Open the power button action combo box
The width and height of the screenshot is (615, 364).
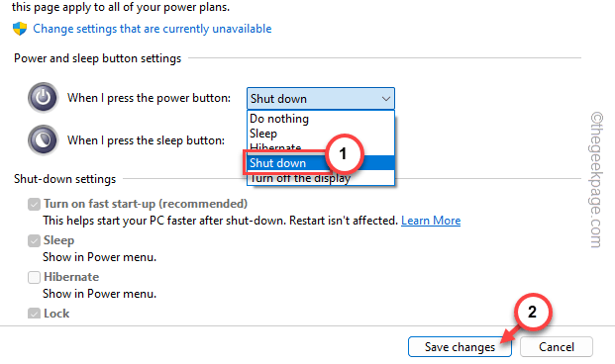(x=321, y=98)
